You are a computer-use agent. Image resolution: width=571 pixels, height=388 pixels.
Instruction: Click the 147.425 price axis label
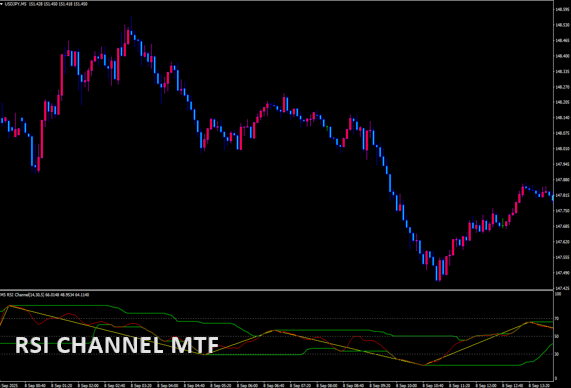coord(563,288)
